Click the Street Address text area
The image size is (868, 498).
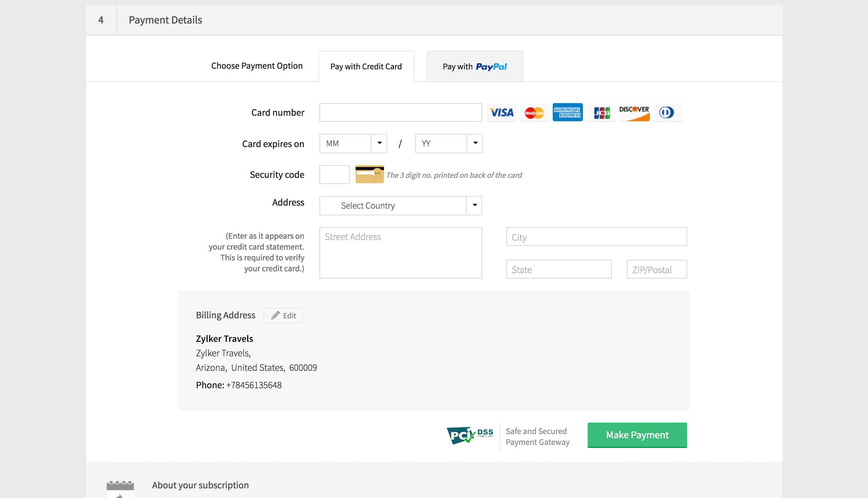tap(400, 253)
